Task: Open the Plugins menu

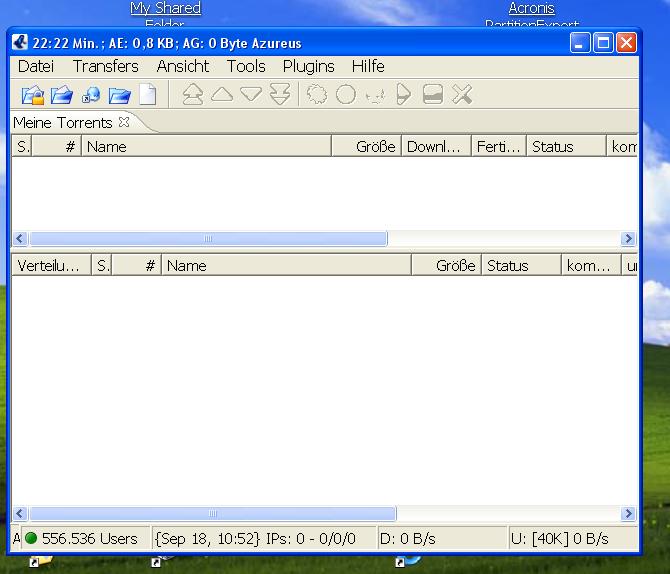Action: click(309, 66)
